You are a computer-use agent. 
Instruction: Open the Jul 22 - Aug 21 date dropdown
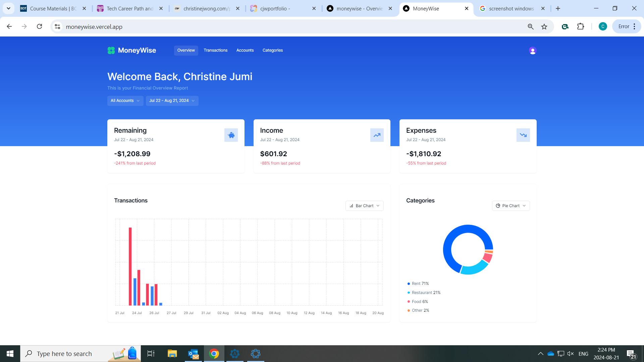tap(172, 101)
